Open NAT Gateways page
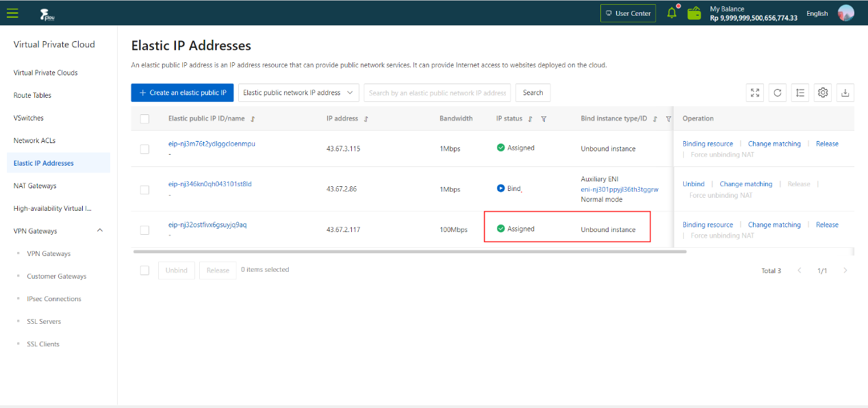The width and height of the screenshot is (868, 408). pyautogui.click(x=35, y=186)
